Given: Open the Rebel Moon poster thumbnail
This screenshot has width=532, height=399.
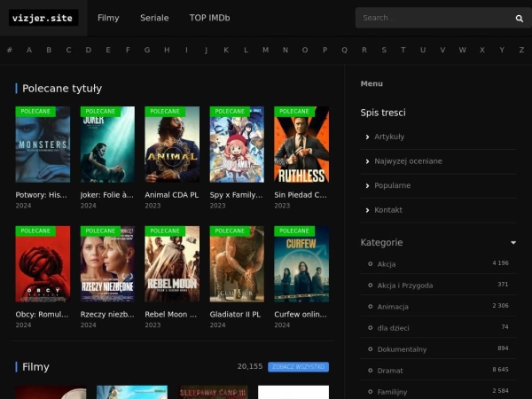Looking at the screenshot, I should (x=172, y=264).
